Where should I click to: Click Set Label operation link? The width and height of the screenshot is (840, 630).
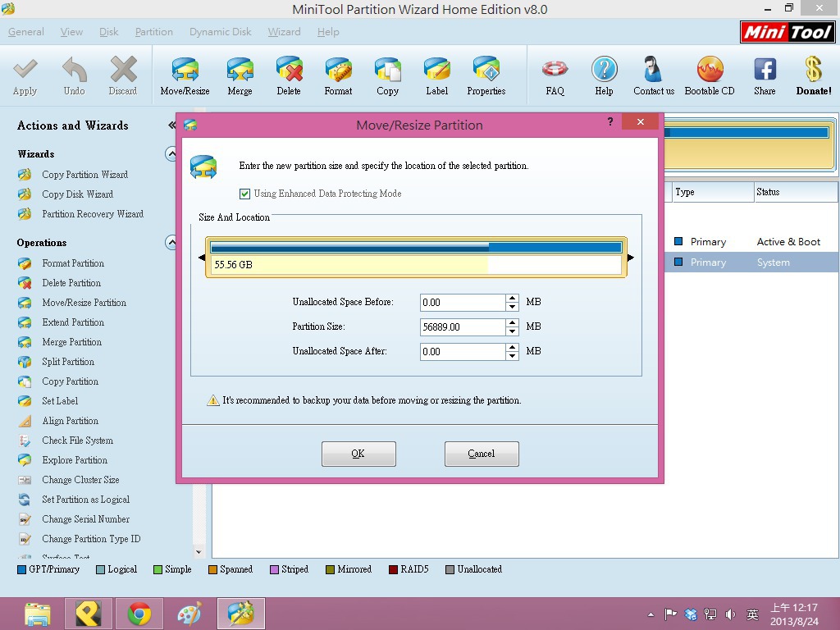60,401
